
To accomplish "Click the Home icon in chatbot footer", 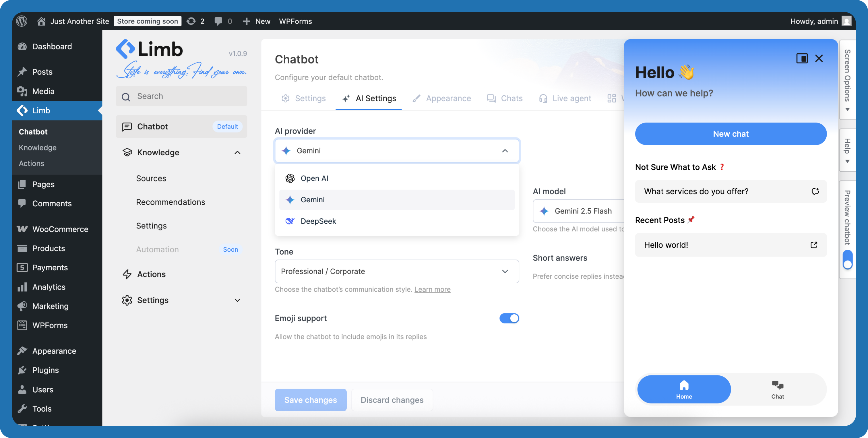I will [x=684, y=385].
